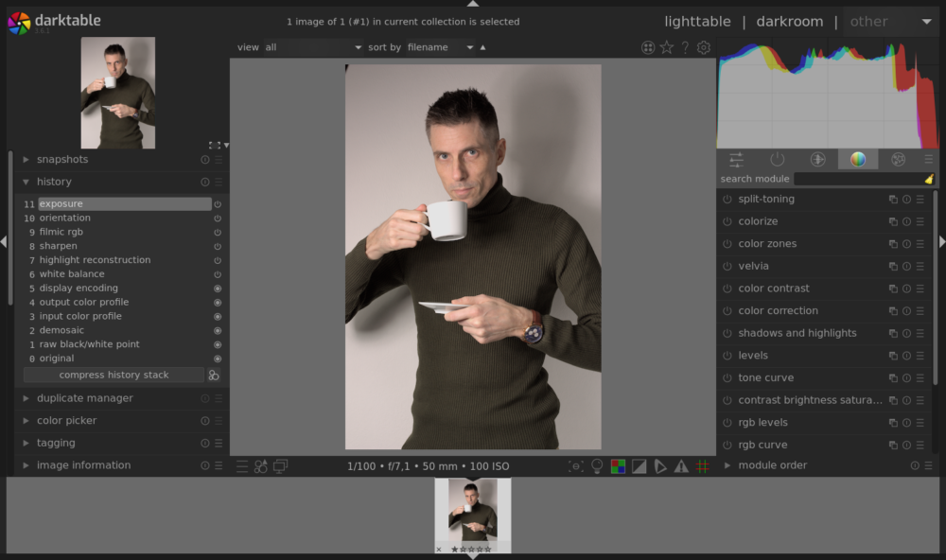Select the color modules group icon

tap(858, 158)
